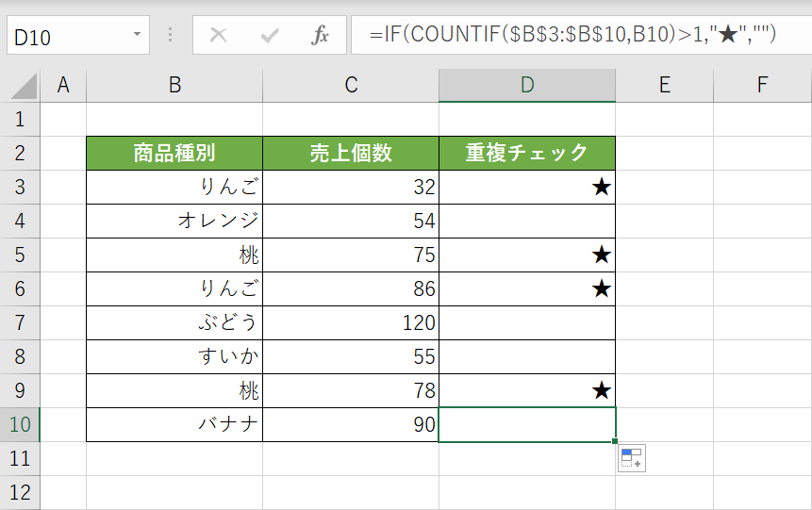Select row 6 header
Screen dimensions: 812x510
tap(20, 288)
